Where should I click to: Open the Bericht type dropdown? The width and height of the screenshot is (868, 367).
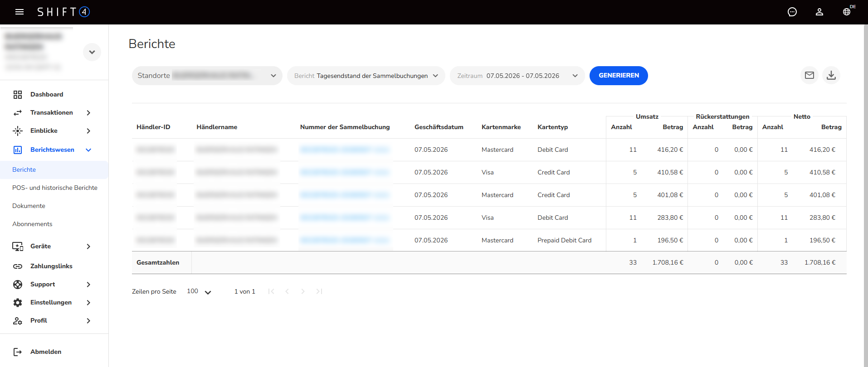[366, 76]
